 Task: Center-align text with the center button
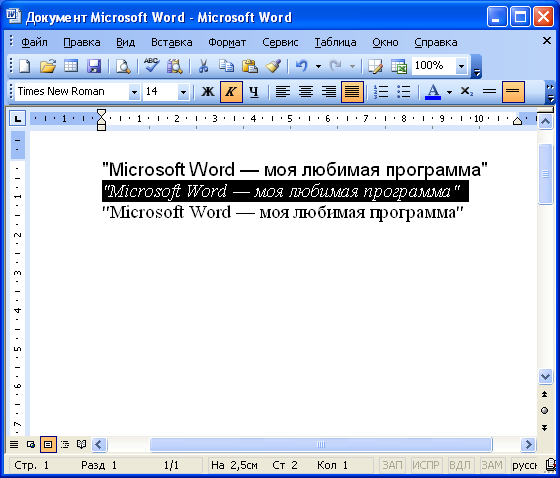click(306, 92)
